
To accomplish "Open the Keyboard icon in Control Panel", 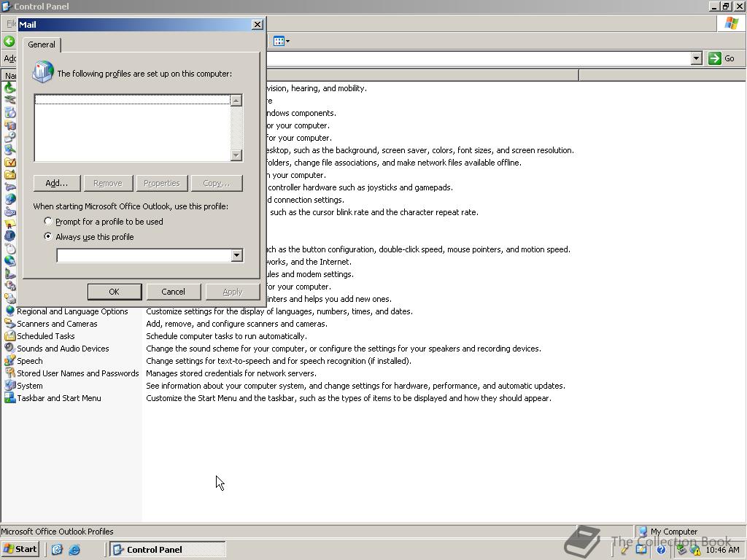I will click(x=9, y=211).
